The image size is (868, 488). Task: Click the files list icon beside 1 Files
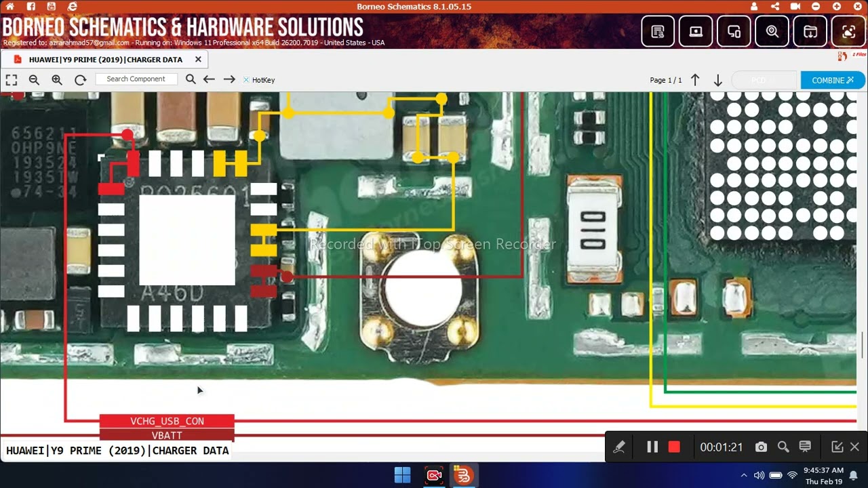pos(843,56)
